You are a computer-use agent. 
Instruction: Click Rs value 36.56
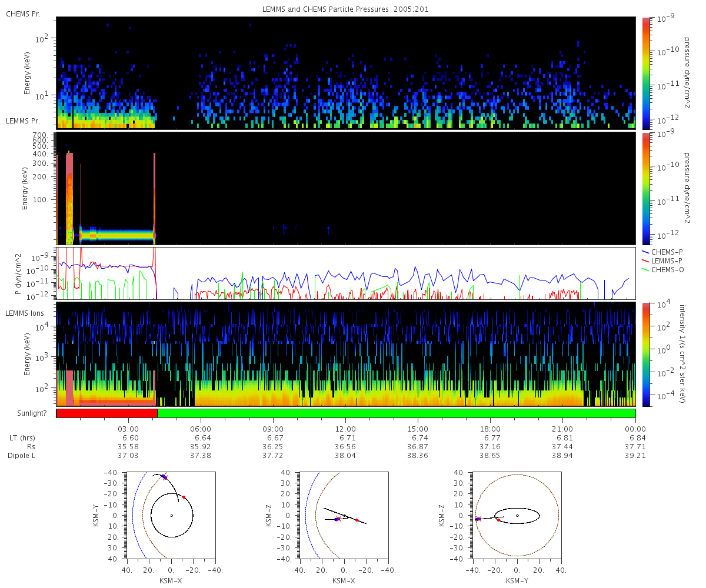click(x=345, y=447)
